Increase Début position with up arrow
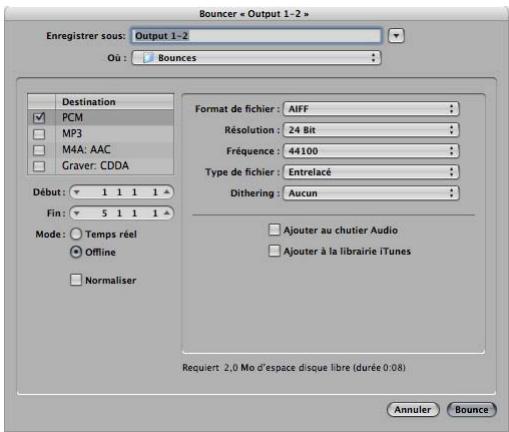Screen dimensions: 509x432 [x=167, y=192]
